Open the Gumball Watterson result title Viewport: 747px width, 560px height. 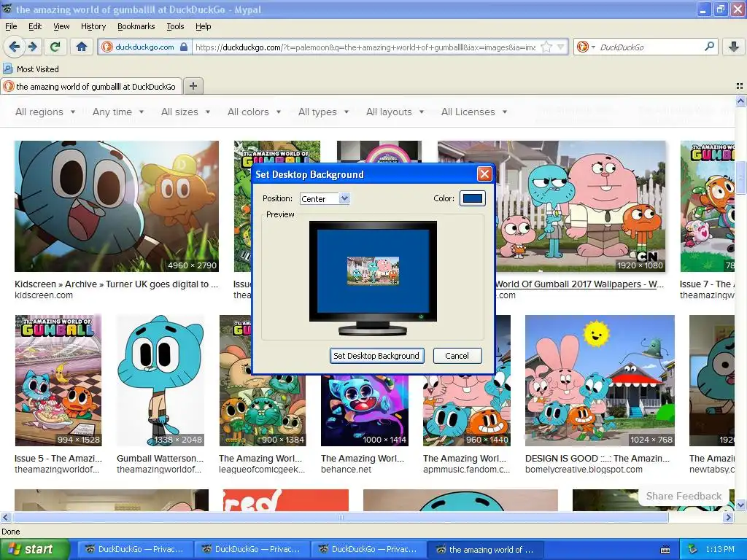click(x=160, y=459)
